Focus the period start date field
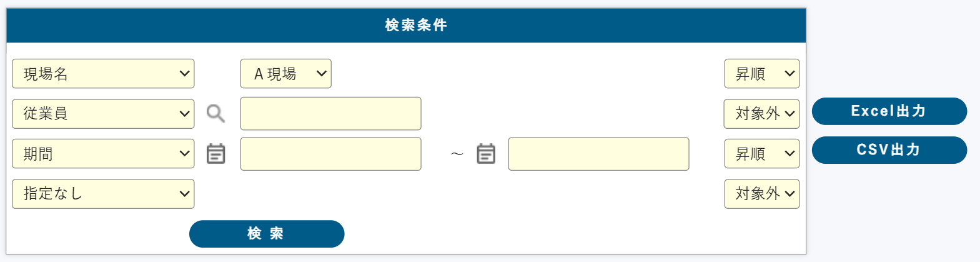 tap(331, 154)
